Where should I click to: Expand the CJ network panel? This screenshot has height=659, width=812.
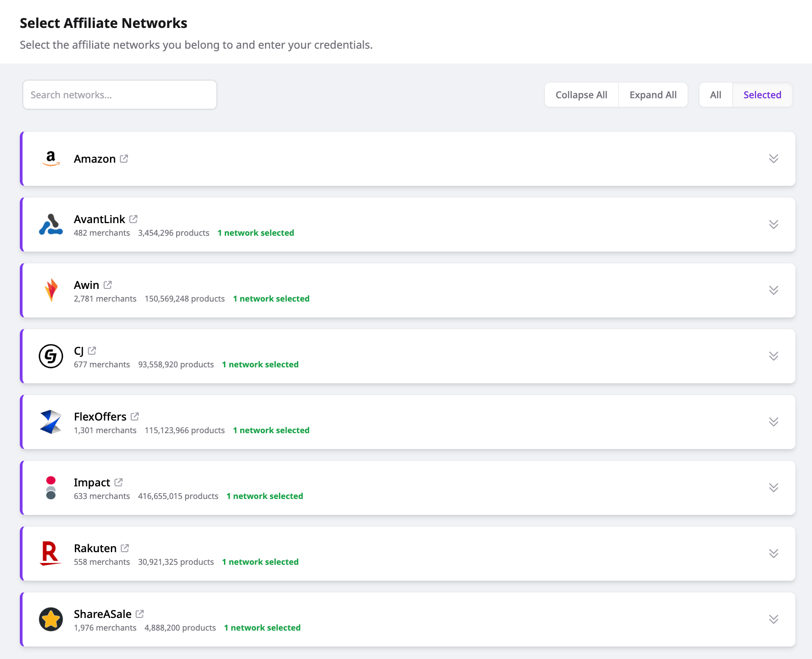[774, 356]
